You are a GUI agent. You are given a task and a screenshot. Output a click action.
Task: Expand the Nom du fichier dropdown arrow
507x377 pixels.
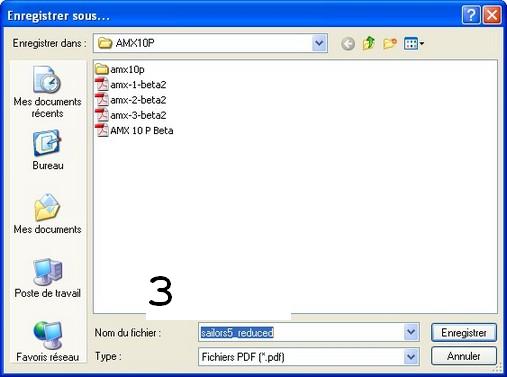coord(411,332)
